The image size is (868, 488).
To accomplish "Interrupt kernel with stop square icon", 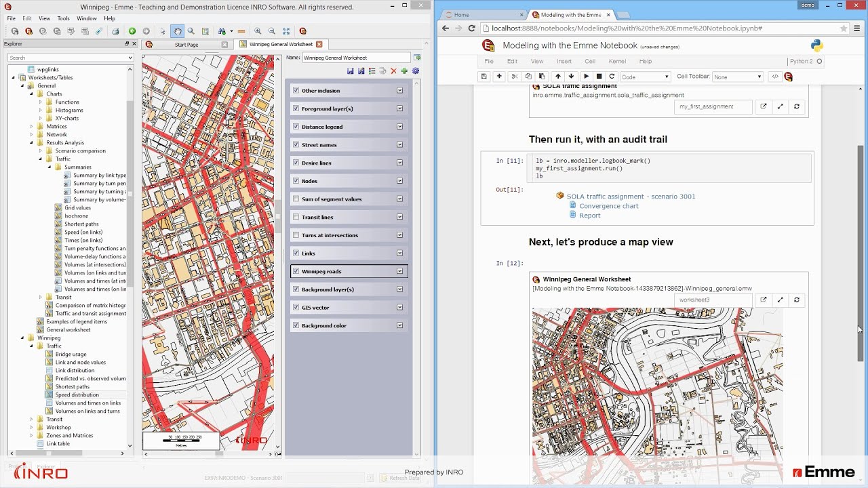I will (599, 77).
